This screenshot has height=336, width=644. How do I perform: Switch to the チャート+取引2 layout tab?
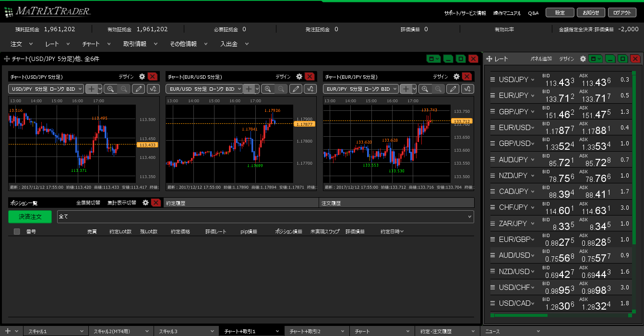317,331
